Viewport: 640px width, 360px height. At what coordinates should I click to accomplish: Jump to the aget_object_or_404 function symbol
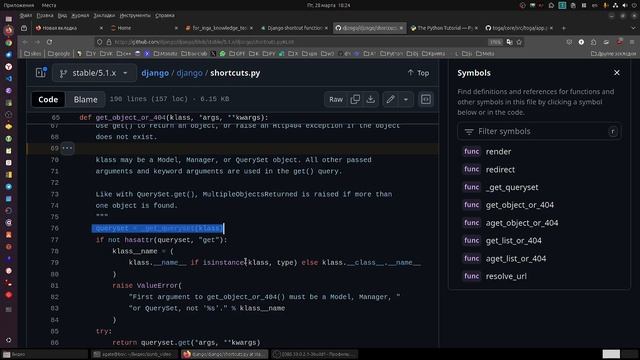point(522,223)
